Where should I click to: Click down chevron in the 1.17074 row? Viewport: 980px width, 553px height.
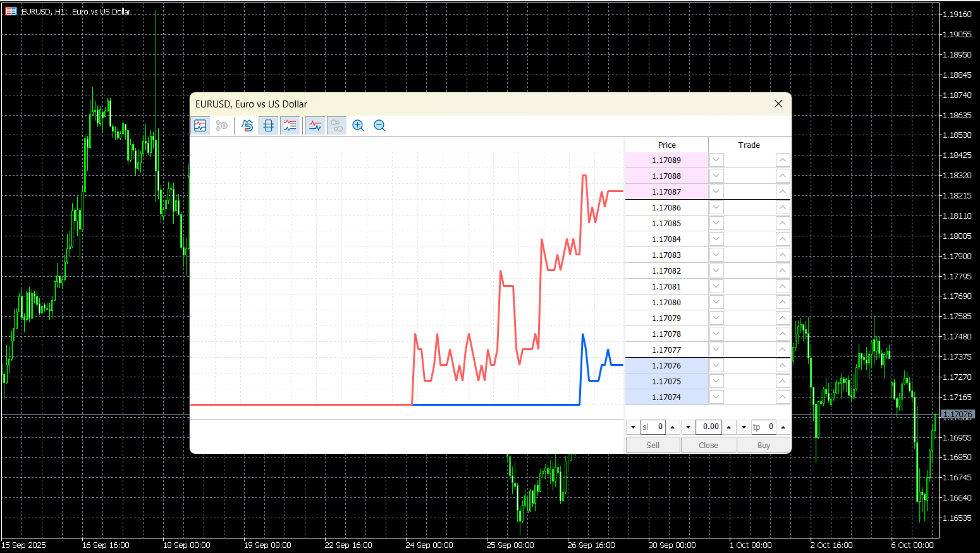click(x=716, y=397)
